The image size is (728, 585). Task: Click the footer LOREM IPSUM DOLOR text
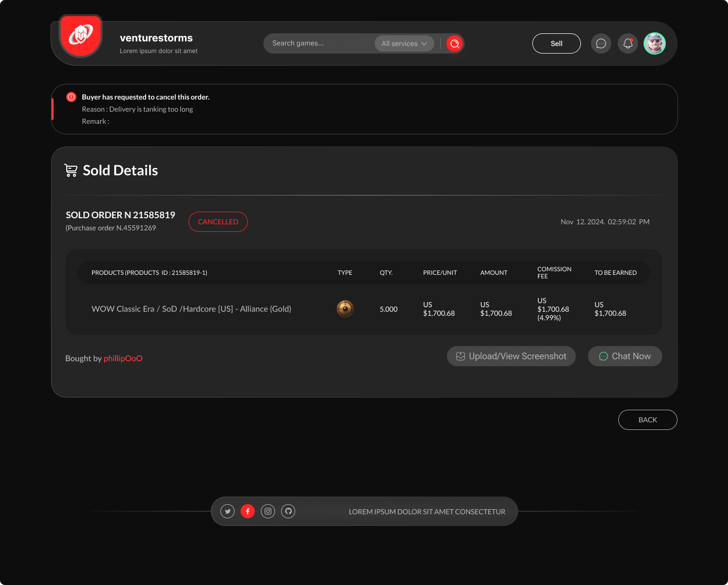pos(427,512)
